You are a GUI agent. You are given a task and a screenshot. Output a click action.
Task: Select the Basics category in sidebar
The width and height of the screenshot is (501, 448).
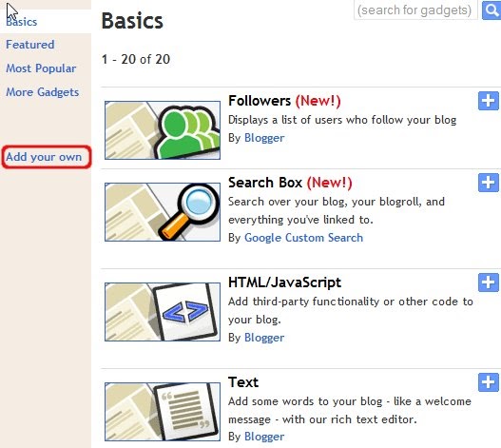[x=22, y=22]
